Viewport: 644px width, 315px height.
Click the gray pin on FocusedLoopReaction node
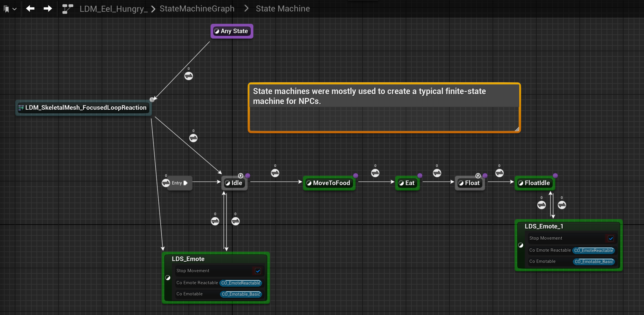point(152,99)
